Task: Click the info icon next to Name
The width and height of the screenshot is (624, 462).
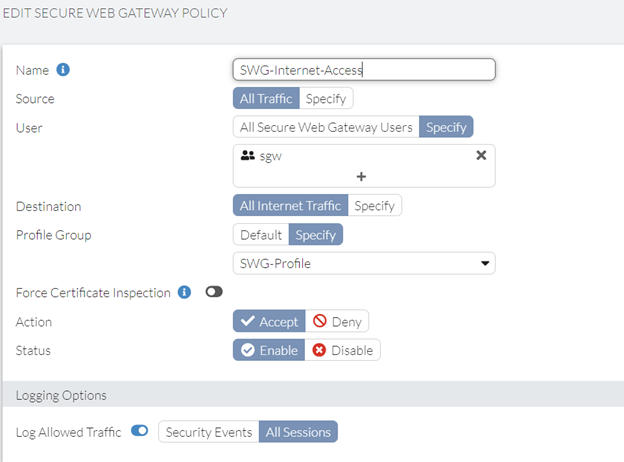Action: [63, 70]
